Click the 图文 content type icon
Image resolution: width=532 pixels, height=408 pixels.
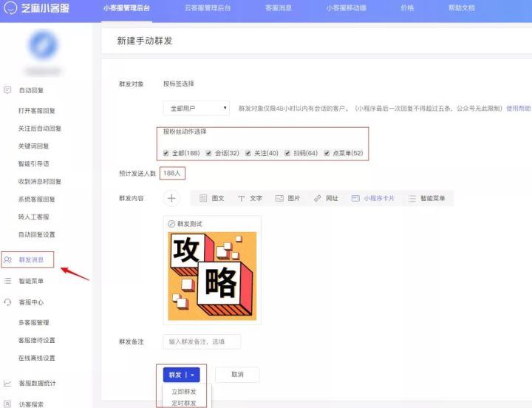point(203,198)
